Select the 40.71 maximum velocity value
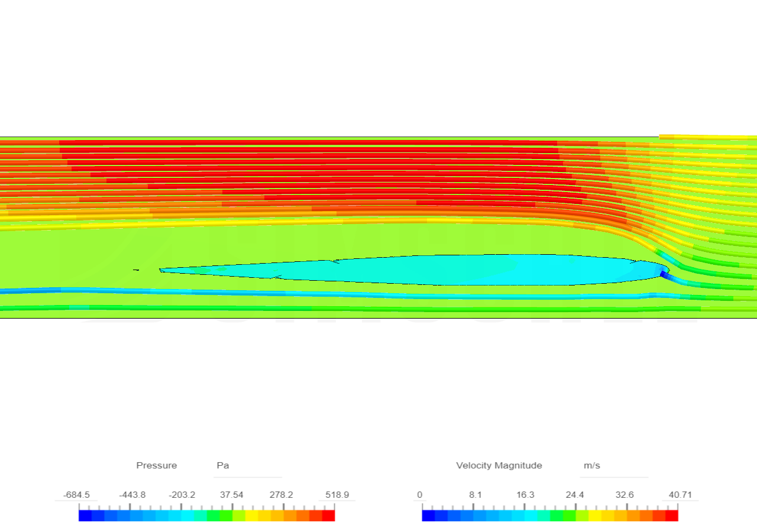This screenshot has width=757, height=532. pyautogui.click(x=680, y=495)
